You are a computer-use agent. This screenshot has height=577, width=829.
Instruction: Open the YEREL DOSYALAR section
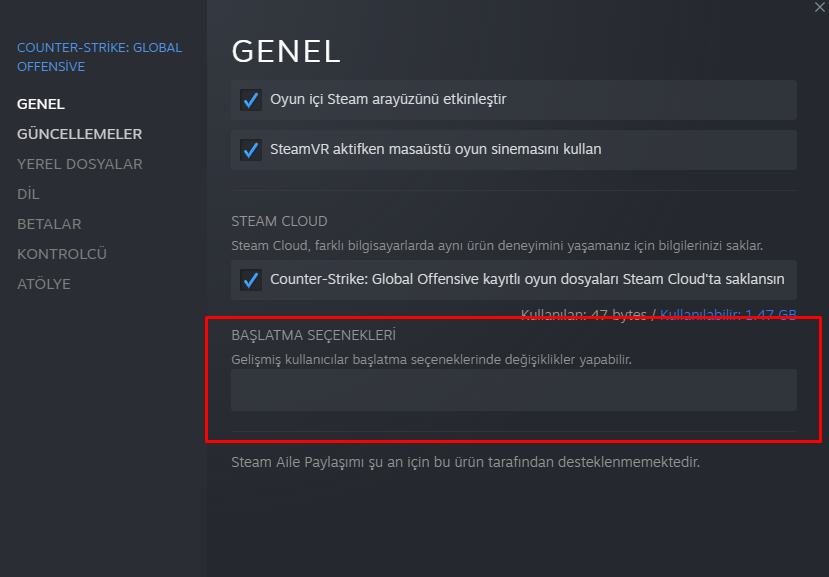[79, 164]
